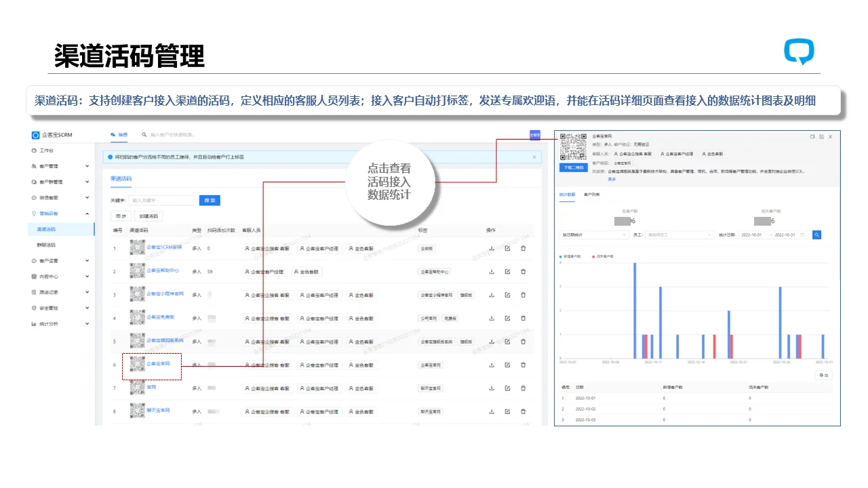The height and width of the screenshot is (488, 868).
Task: Open the 按日期统计 dropdown
Action: [x=593, y=235]
